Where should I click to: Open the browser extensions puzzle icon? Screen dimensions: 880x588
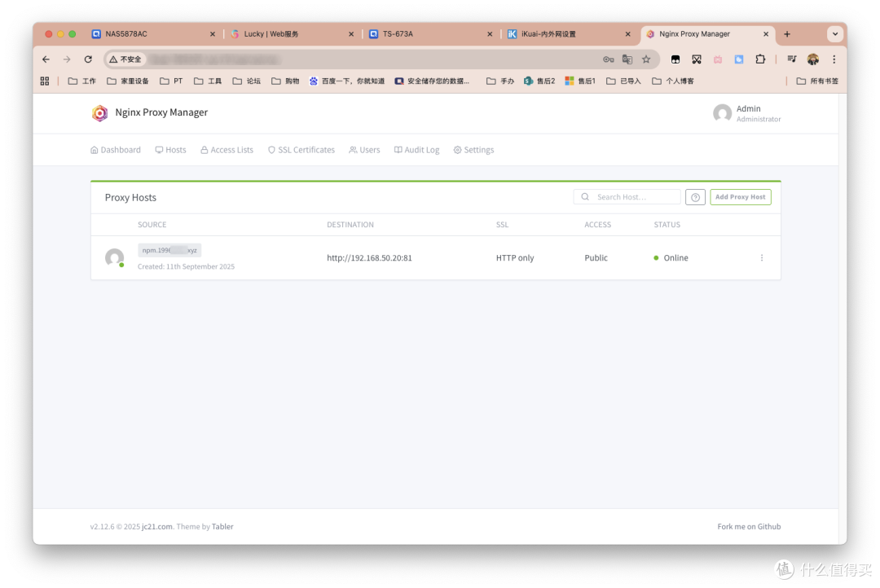(x=760, y=59)
